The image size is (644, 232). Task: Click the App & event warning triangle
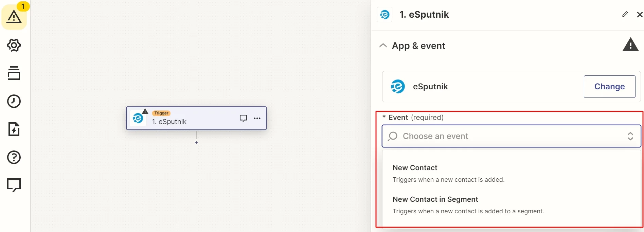(631, 44)
